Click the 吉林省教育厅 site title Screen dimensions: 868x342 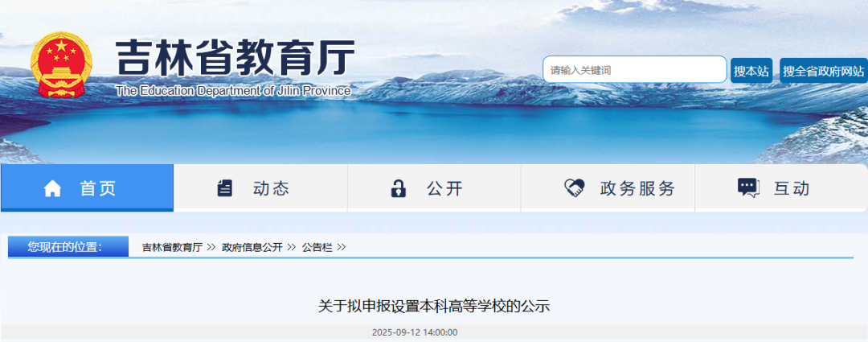coord(235,57)
